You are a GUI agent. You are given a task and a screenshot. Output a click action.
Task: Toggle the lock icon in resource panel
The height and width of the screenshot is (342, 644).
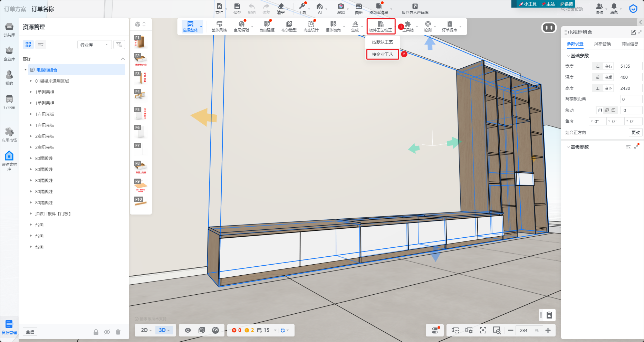coord(96,332)
